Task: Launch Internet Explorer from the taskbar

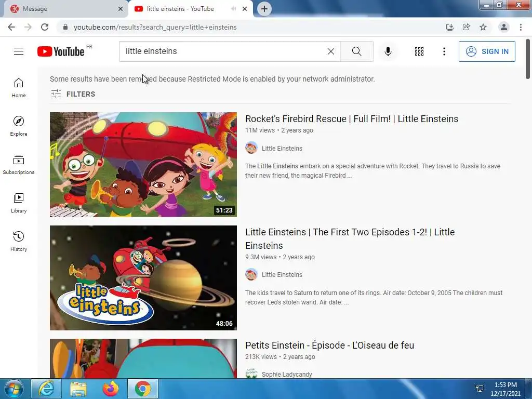Action: (x=46, y=389)
